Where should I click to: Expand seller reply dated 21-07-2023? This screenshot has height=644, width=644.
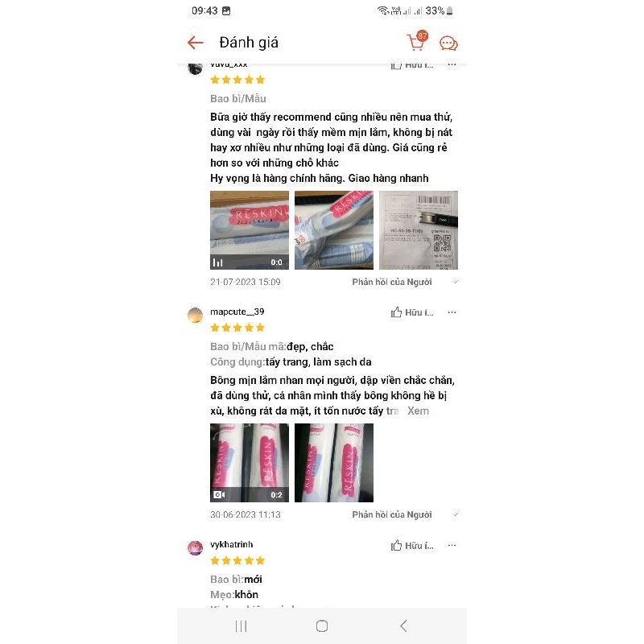click(x=405, y=283)
